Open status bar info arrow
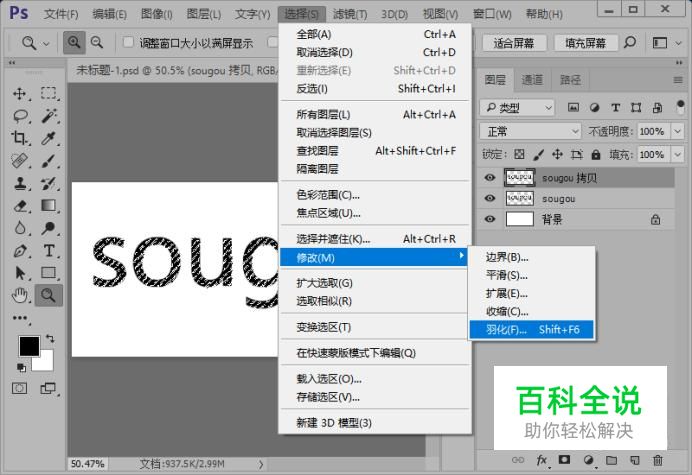The image size is (692, 475). coord(261,464)
